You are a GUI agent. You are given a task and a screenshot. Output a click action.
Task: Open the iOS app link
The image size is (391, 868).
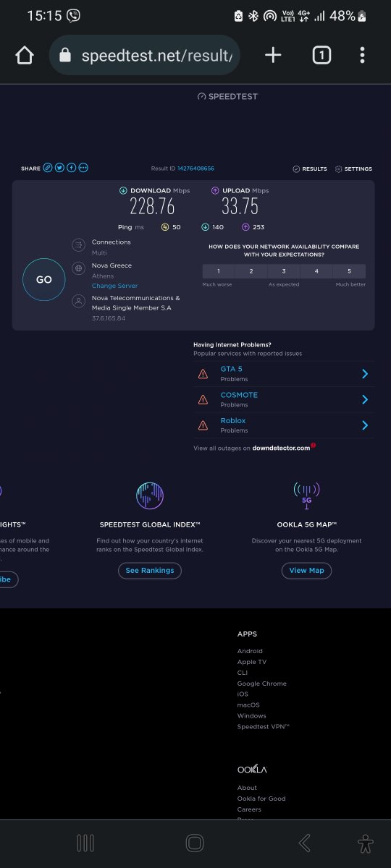[243, 694]
